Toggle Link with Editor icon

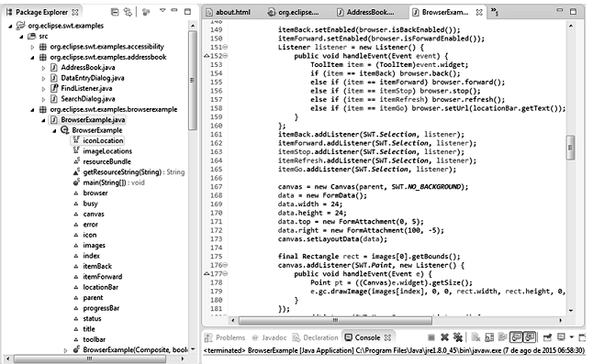pyautogui.click(x=129, y=12)
